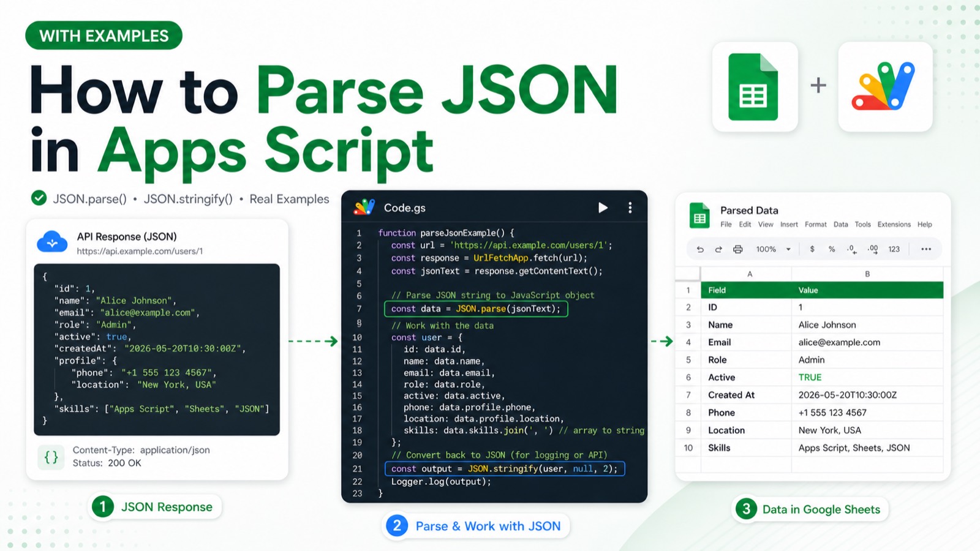Click the "skills" array line in JSON
This screenshot has width=980, height=551.
click(162, 408)
